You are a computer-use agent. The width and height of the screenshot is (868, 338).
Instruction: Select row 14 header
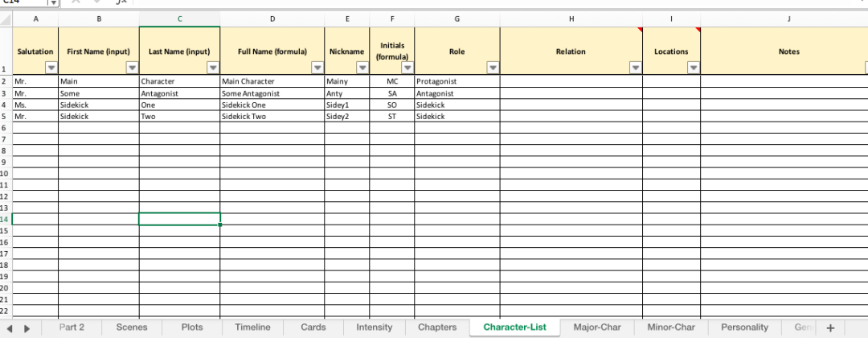pyautogui.click(x=6, y=220)
